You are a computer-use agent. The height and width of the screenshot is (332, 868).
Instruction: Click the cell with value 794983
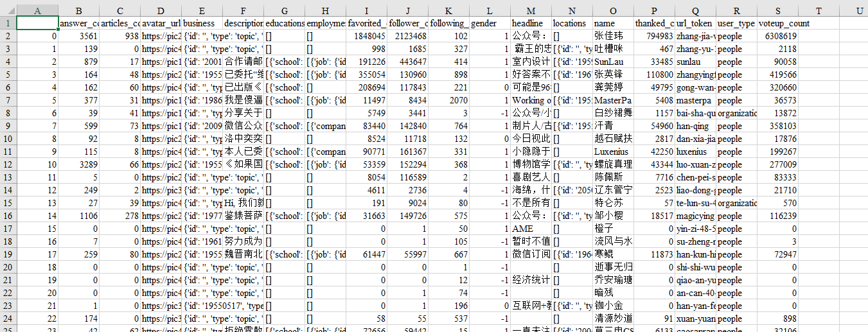point(655,36)
